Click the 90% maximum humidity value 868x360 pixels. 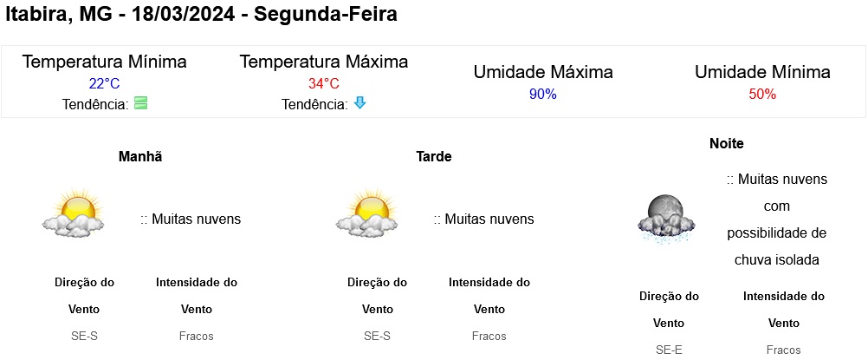pos(542,95)
